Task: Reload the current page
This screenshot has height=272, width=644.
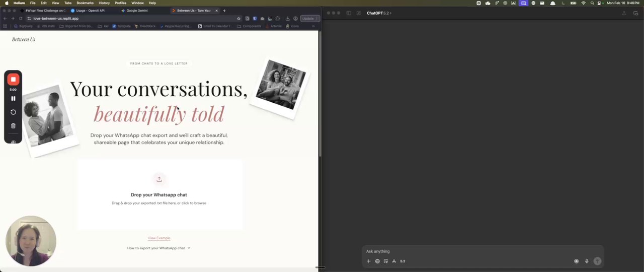Action: [x=21, y=19]
